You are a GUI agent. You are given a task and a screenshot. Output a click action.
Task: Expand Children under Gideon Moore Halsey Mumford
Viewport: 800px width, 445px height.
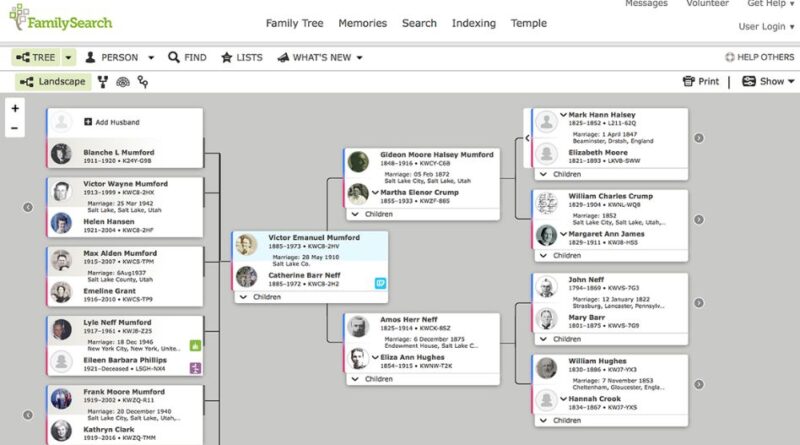(x=372, y=213)
